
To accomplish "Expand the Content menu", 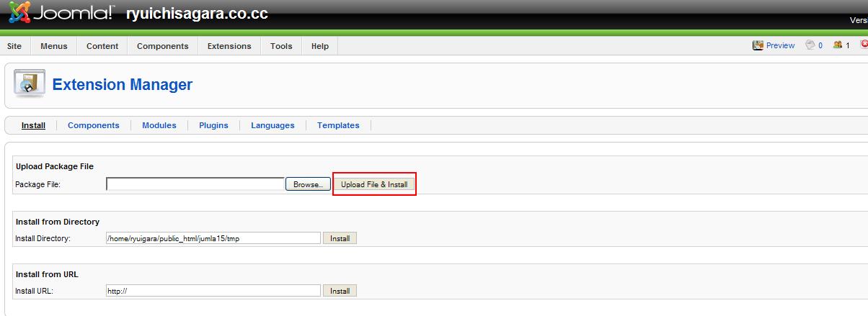I will (102, 46).
